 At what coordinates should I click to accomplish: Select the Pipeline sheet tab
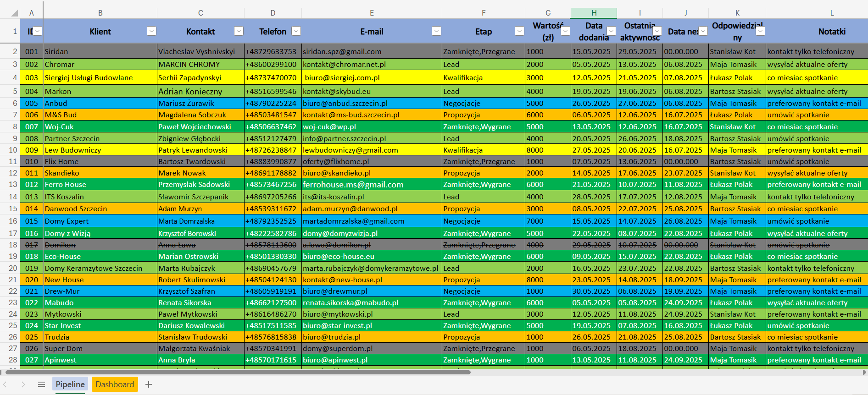click(70, 384)
